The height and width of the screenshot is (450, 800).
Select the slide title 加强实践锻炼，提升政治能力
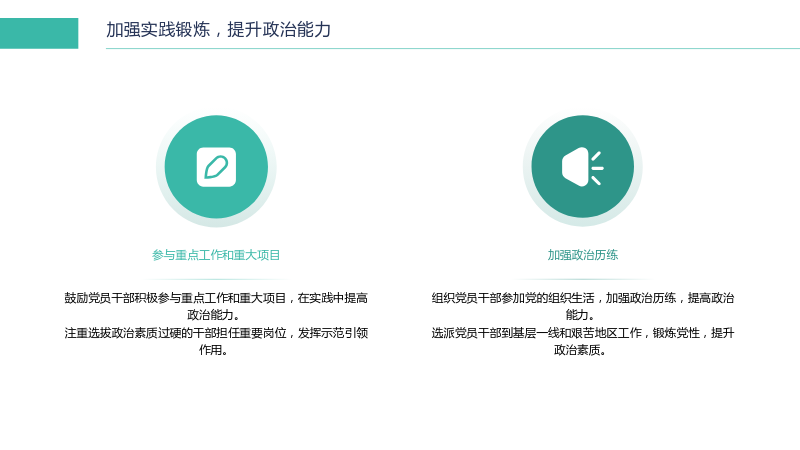pos(218,30)
